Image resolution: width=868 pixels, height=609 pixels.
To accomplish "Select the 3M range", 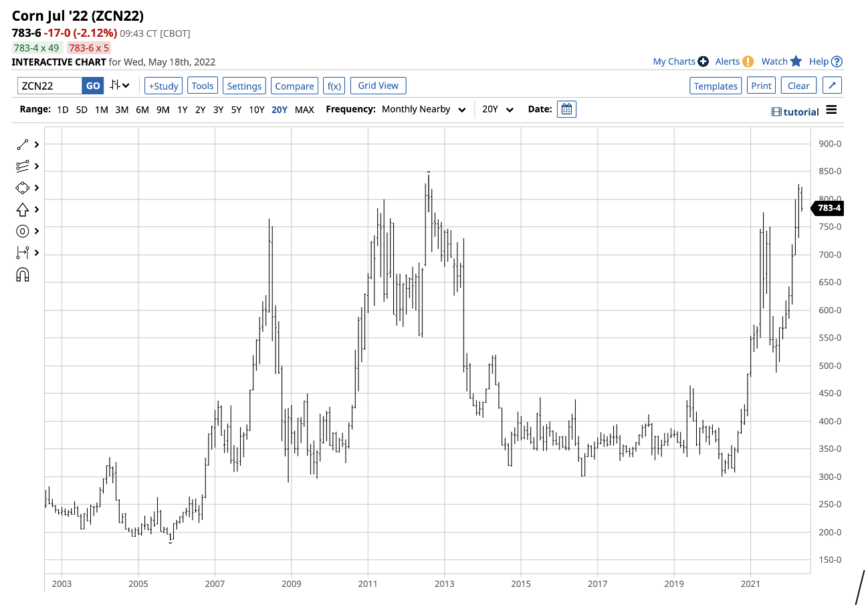I will (122, 110).
